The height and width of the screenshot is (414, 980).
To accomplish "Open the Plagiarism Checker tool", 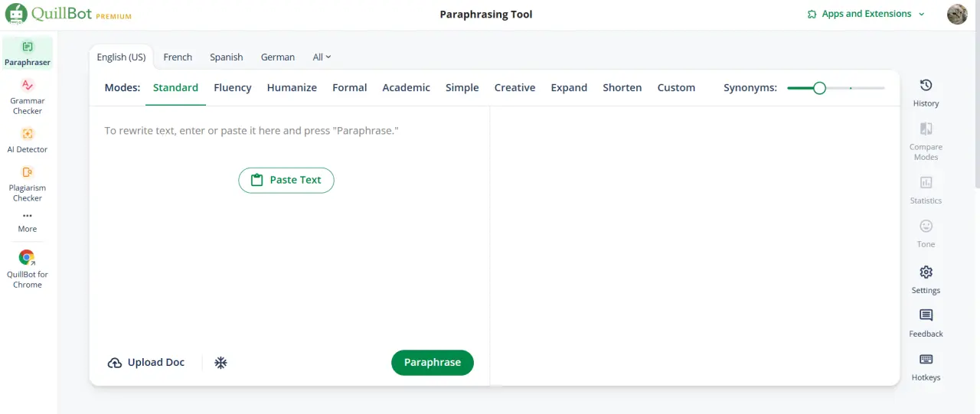I will pos(28,183).
